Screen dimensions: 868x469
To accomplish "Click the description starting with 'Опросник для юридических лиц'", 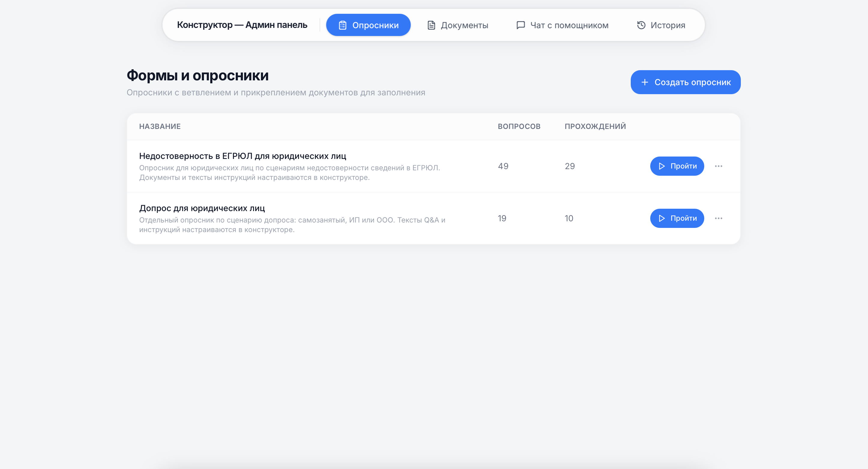I will coord(289,172).
